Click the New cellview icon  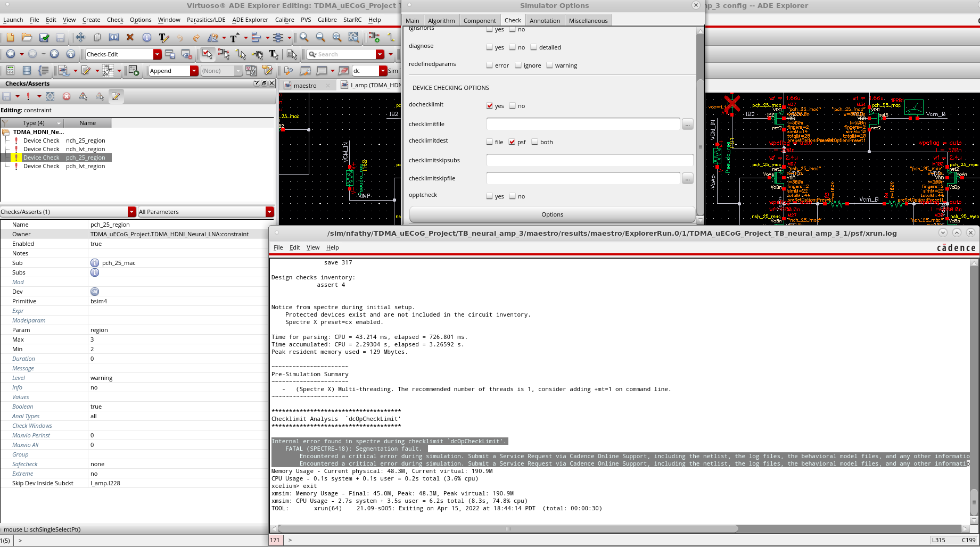coord(10,37)
